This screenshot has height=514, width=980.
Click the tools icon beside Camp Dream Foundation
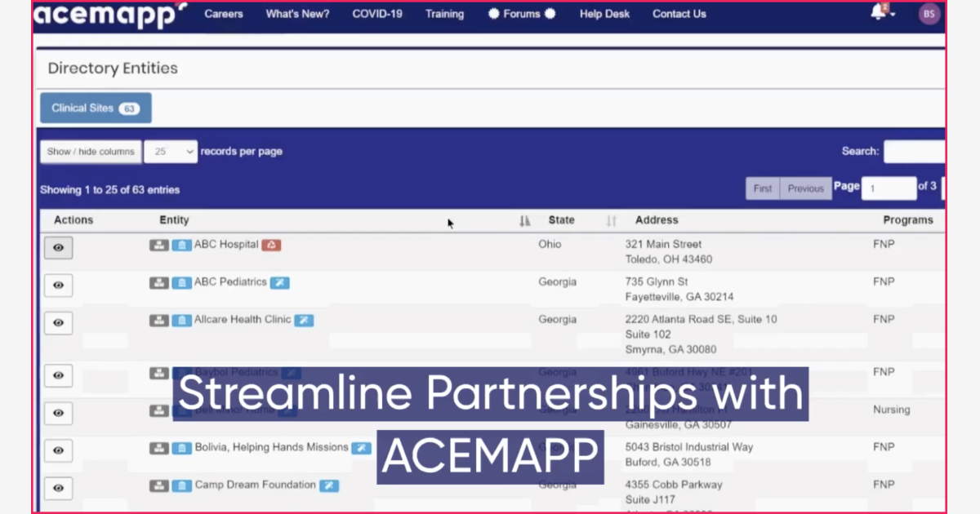click(x=328, y=485)
